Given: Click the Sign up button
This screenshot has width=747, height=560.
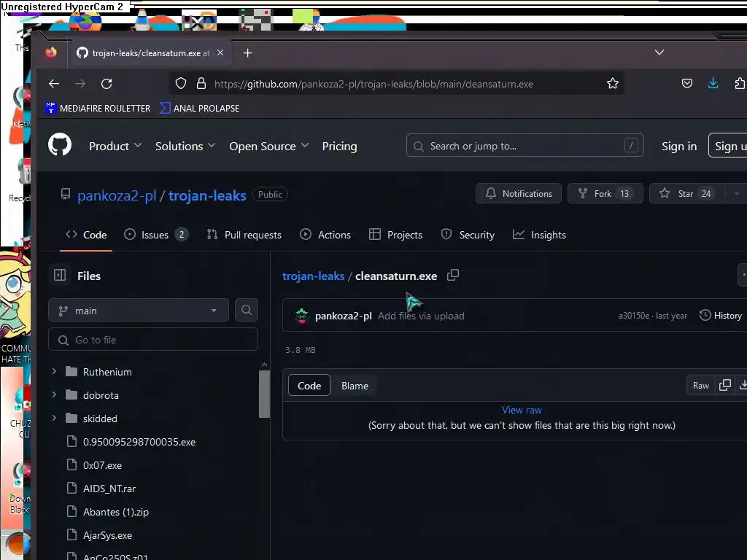Looking at the screenshot, I should (x=727, y=145).
